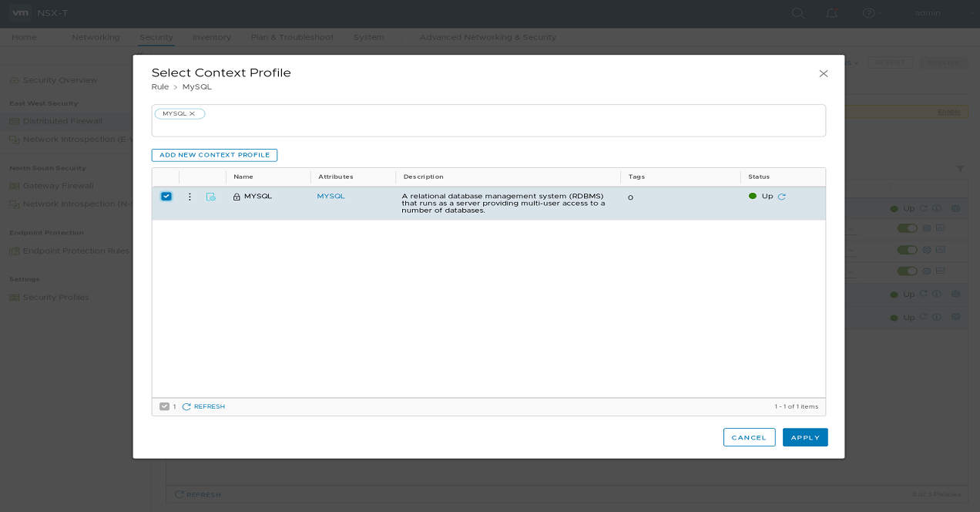Open the help question mark menu
Viewport: 980px width, 512px height.
click(x=869, y=13)
